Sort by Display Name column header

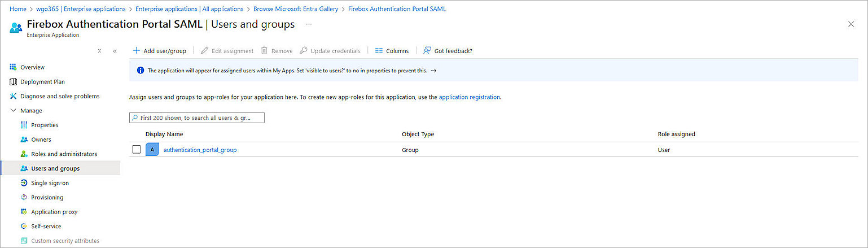coord(164,134)
